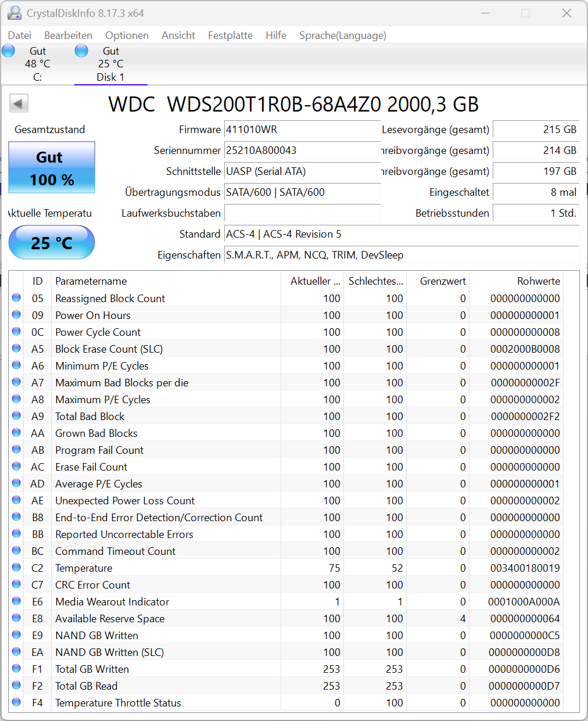Click the Grenzwert column header
The height and width of the screenshot is (721, 588).
tap(438, 281)
